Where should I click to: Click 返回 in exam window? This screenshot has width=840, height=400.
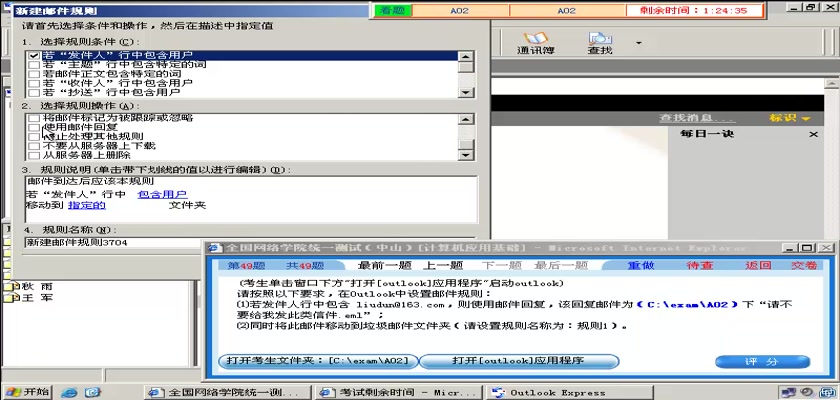pyautogui.click(x=758, y=266)
